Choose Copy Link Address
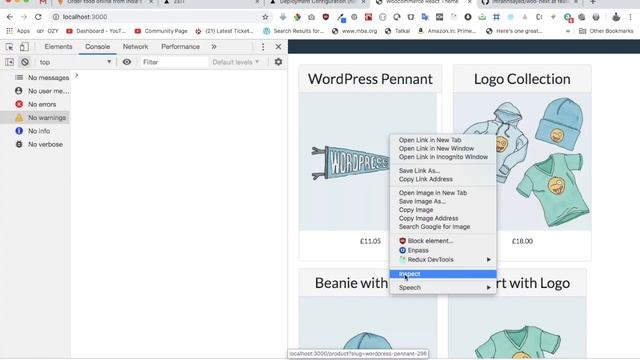Image resolution: width=640 pixels, height=360 pixels. tap(443, 179)
